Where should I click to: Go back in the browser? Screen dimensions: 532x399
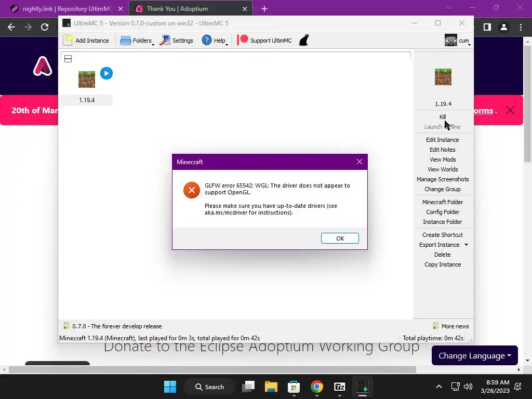(x=11, y=27)
